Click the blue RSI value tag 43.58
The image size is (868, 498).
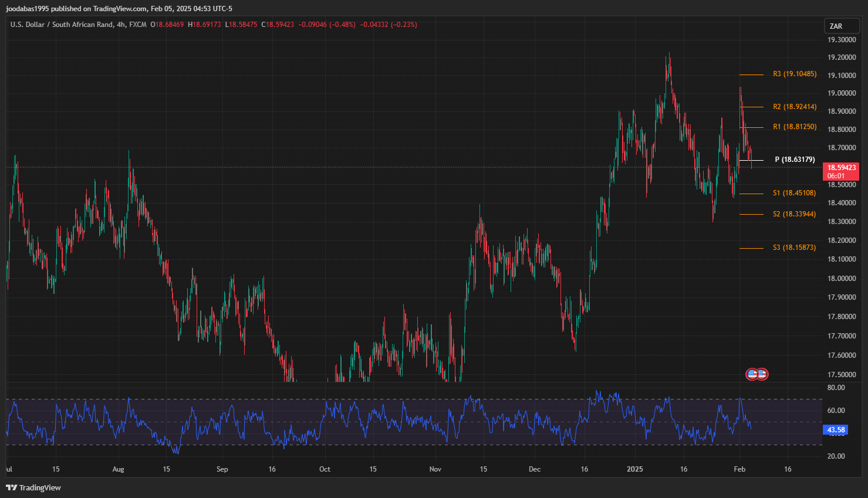pos(836,430)
